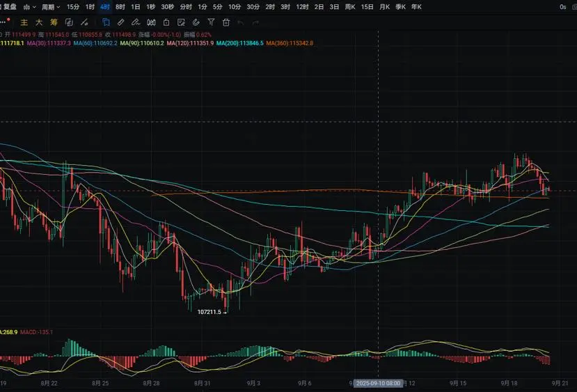Switch to the 月K monthly chart
The width and height of the screenshot is (577, 392).
384,7
